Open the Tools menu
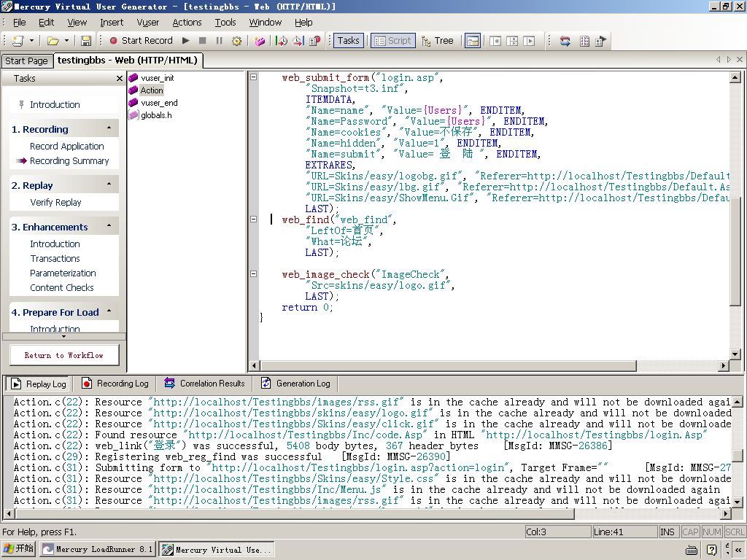Screen dimensions: 747x560 [225, 23]
